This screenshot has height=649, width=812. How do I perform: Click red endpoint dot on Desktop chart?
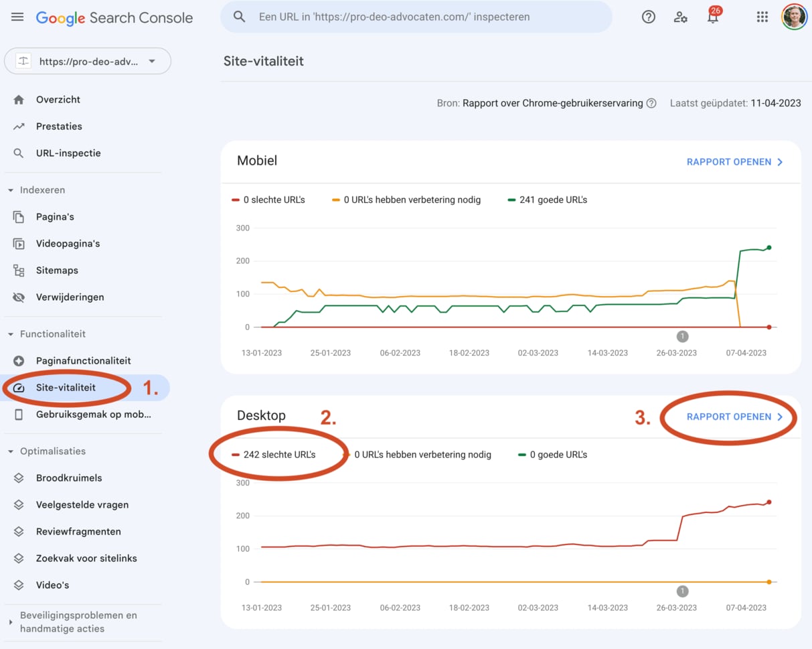[x=769, y=502]
